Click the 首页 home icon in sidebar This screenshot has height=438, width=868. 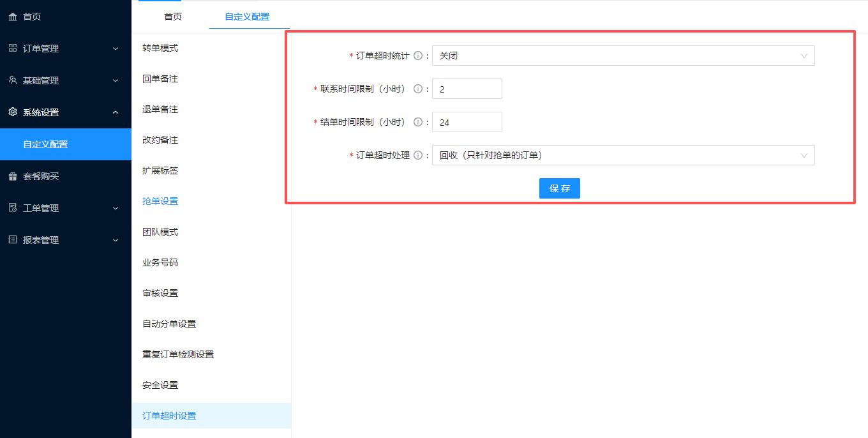[13, 17]
